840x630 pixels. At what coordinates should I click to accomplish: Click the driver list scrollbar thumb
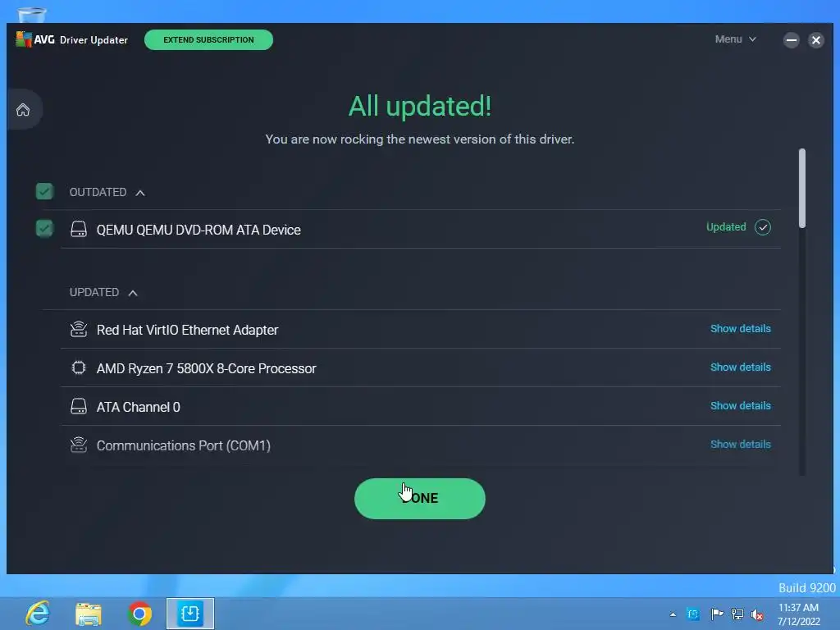[802, 189]
